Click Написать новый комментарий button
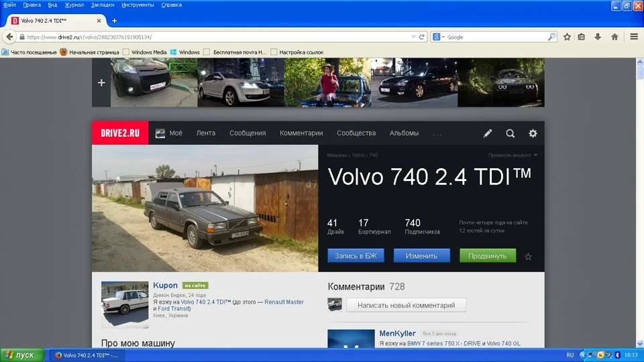The height and width of the screenshot is (362, 644). [407, 306]
